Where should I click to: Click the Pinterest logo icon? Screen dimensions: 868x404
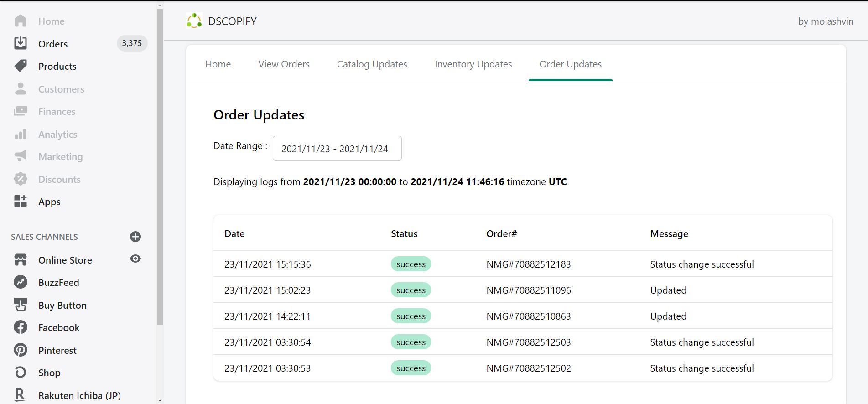click(21, 350)
